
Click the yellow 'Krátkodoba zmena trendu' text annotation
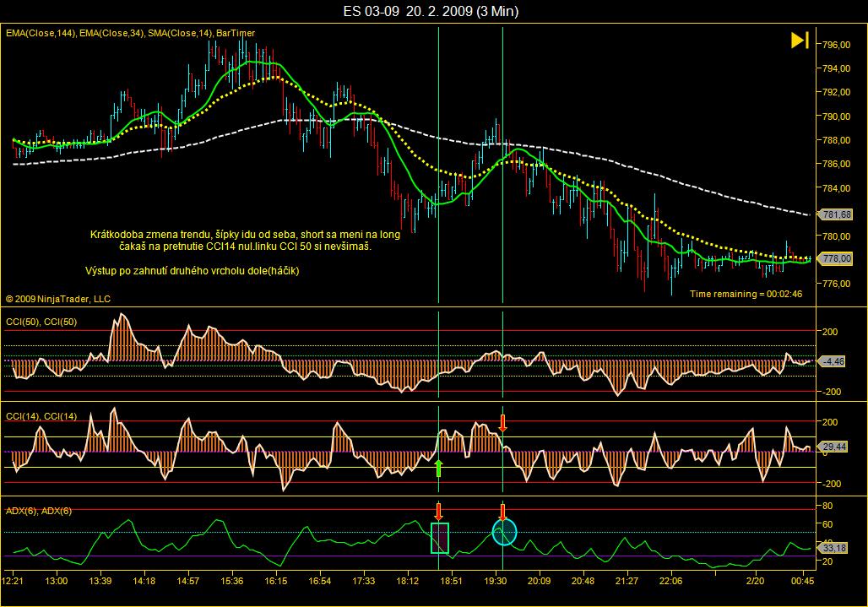[245, 241]
